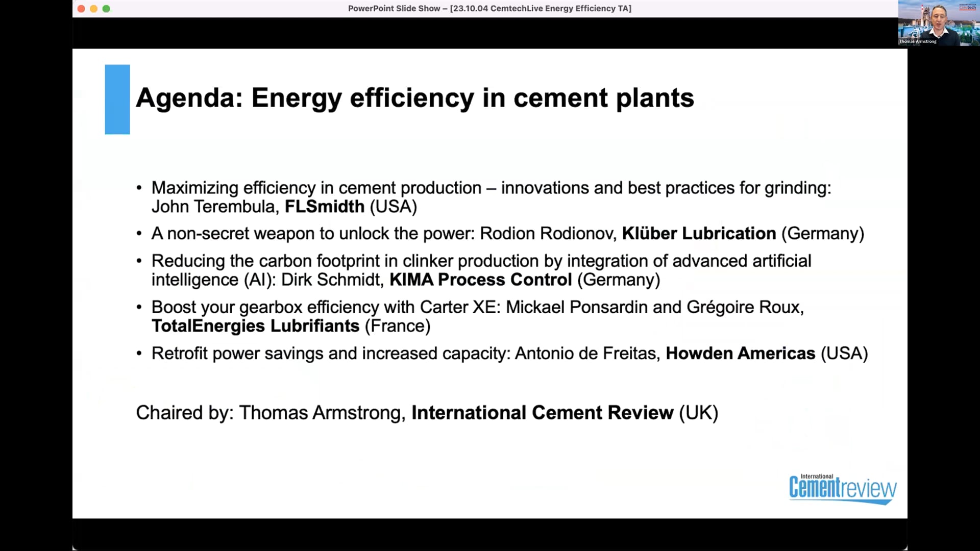This screenshot has width=980, height=551.
Task: Click the 'Thomas Armstrong' webcam name label
Action: point(918,41)
